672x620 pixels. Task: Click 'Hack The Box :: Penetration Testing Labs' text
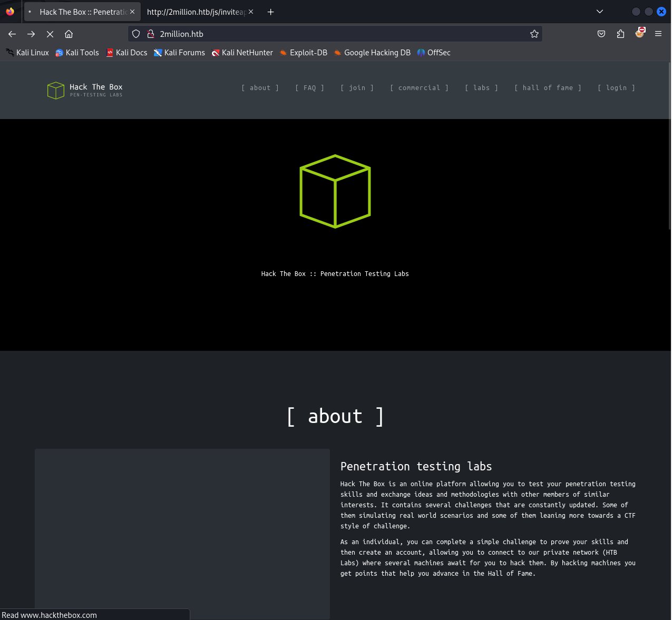[335, 274]
